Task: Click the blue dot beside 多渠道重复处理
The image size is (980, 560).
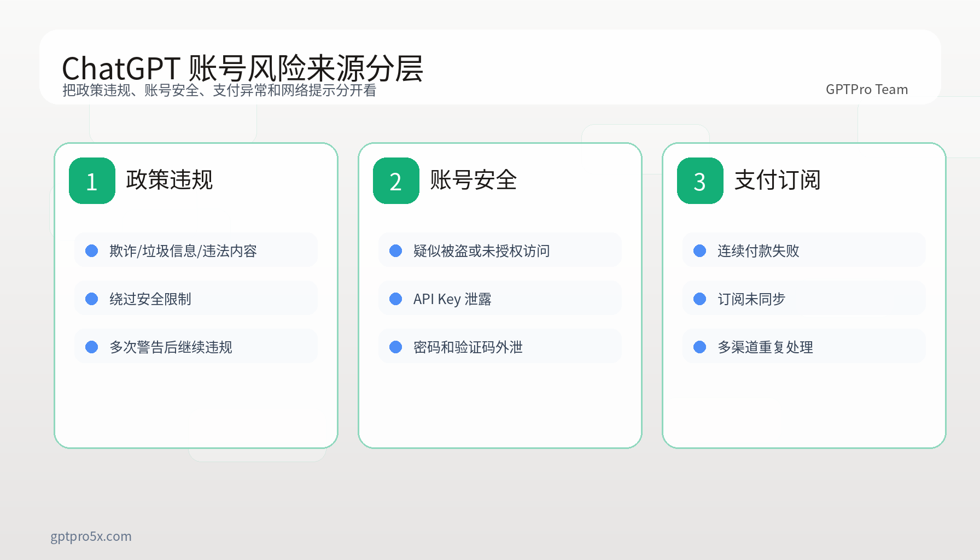Action: (700, 347)
